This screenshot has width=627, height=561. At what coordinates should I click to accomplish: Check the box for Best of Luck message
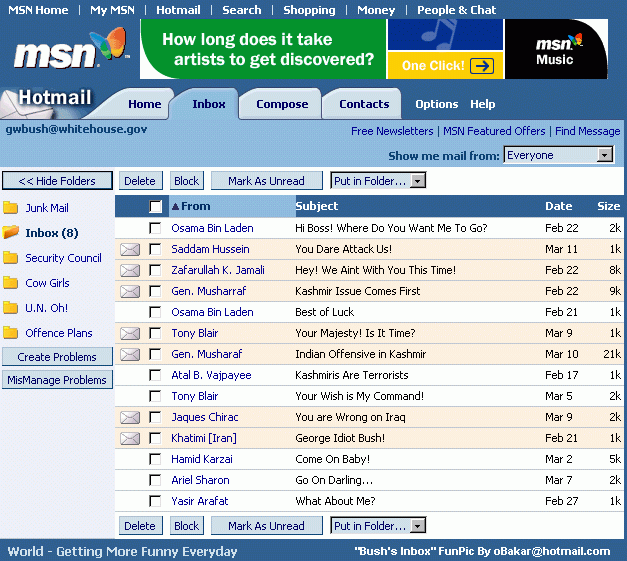tap(155, 312)
